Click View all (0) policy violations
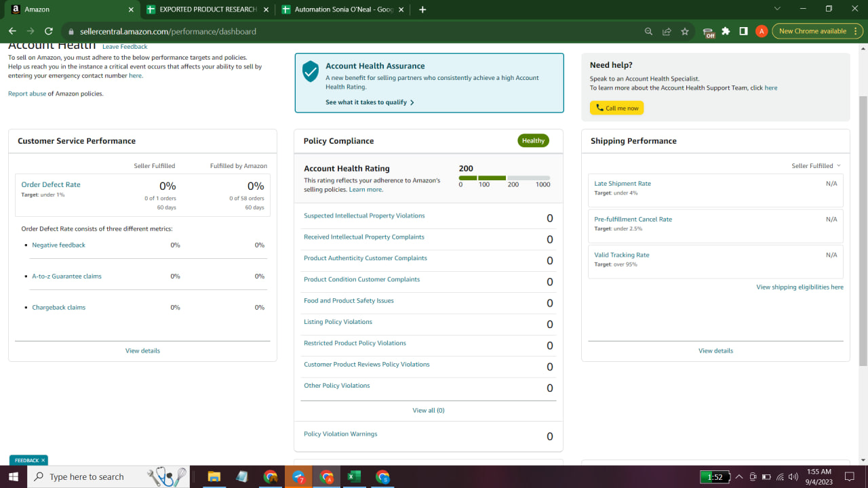This screenshot has width=868, height=488. pyautogui.click(x=429, y=410)
